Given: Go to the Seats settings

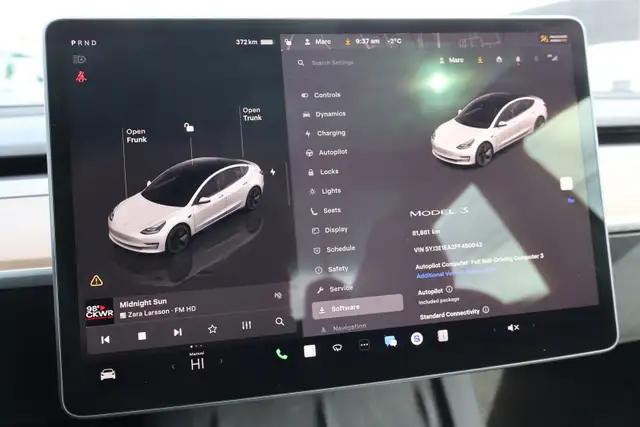Looking at the screenshot, I should pyautogui.click(x=326, y=211).
